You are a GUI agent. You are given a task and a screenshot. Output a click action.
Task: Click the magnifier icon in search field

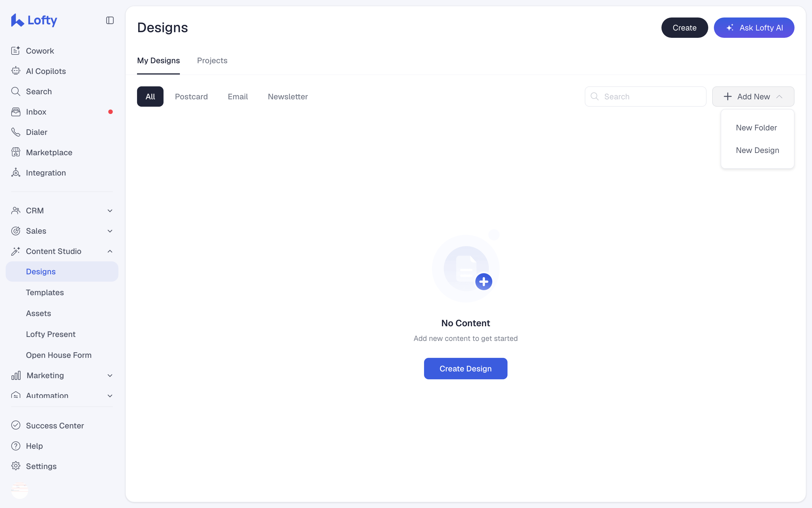(595, 97)
